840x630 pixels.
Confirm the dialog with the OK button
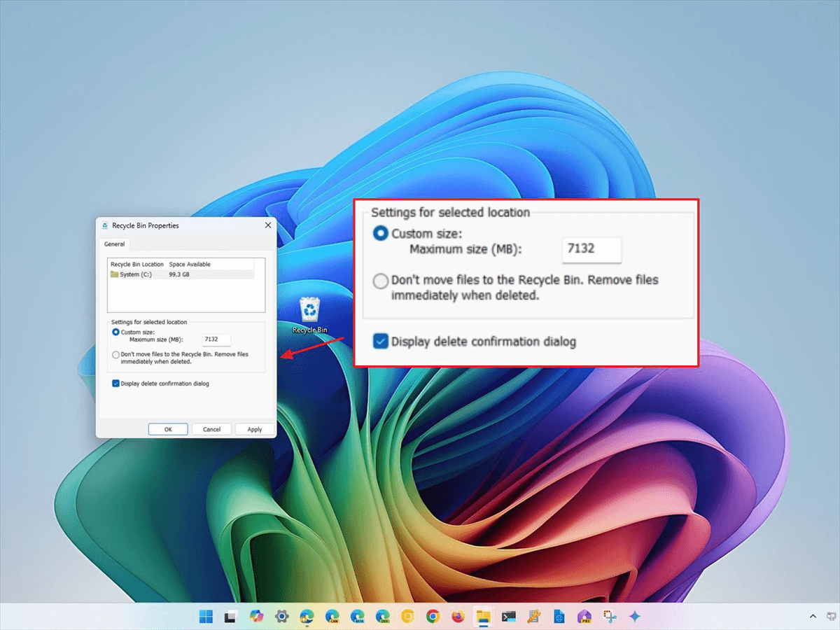(x=168, y=429)
